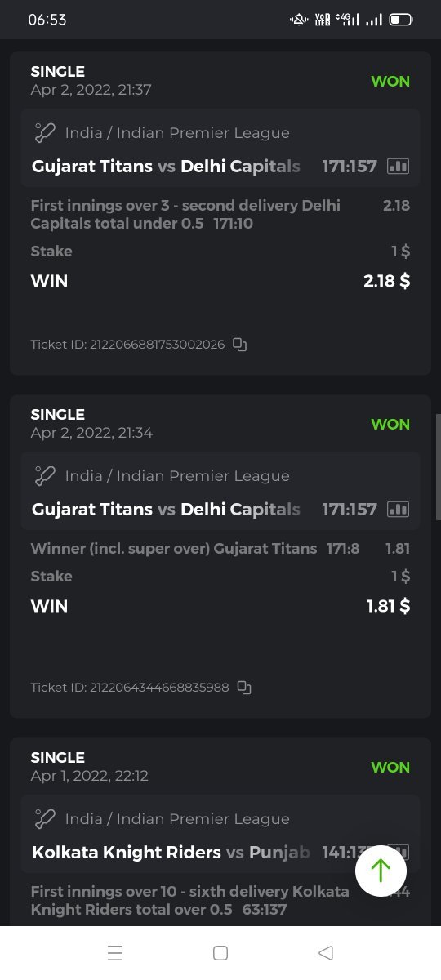441x980 pixels.
Task: Tap the green scroll-to-top arrow button
Action: click(x=381, y=871)
